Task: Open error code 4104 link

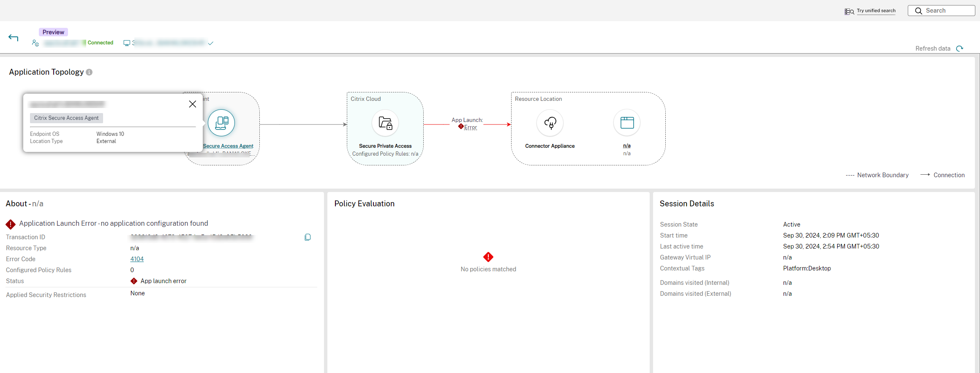Action: 137,259
